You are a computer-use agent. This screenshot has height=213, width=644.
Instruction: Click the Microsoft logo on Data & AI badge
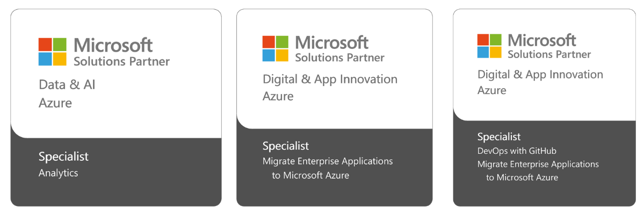coord(52,52)
